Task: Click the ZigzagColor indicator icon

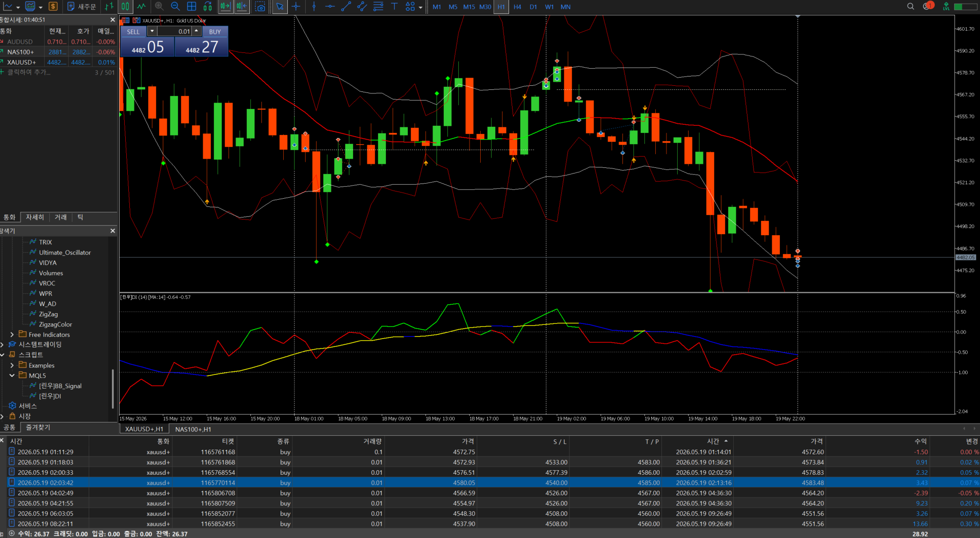Action: (x=33, y=324)
